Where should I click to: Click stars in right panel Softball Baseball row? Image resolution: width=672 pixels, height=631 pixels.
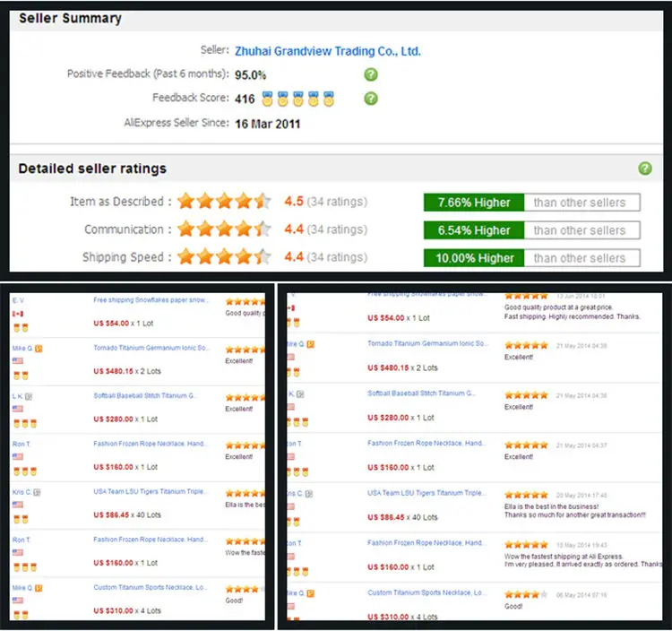[526, 395]
